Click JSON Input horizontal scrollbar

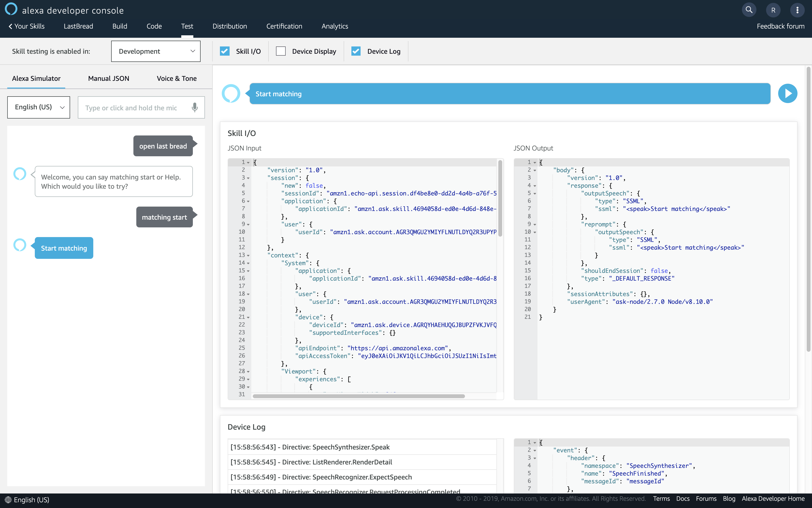coord(358,396)
